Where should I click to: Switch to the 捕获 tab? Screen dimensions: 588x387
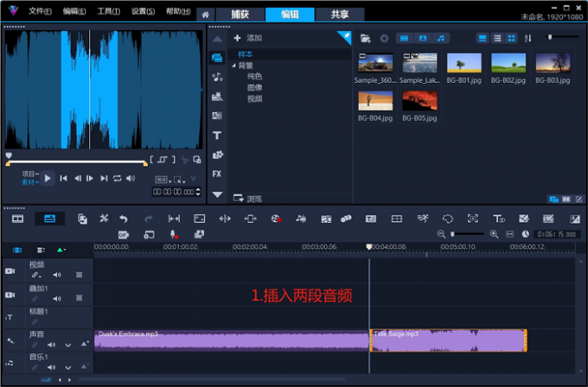(x=240, y=15)
